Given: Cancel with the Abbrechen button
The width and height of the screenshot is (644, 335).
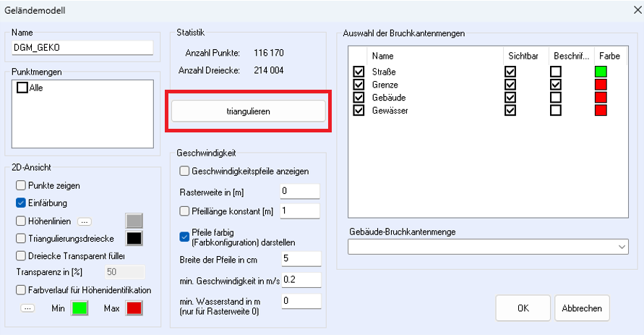Looking at the screenshot, I should pos(582,308).
